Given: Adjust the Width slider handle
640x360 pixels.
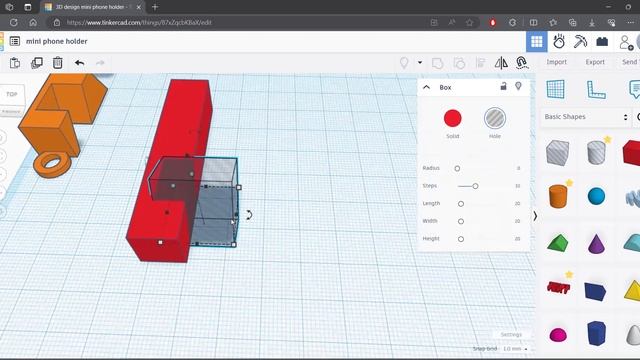Looking at the screenshot, I should tap(461, 221).
